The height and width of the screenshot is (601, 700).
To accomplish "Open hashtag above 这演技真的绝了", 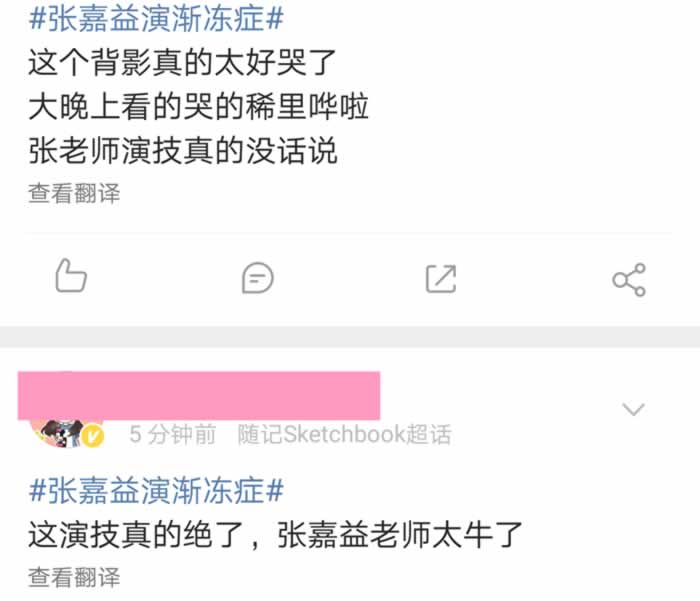I will (156, 490).
